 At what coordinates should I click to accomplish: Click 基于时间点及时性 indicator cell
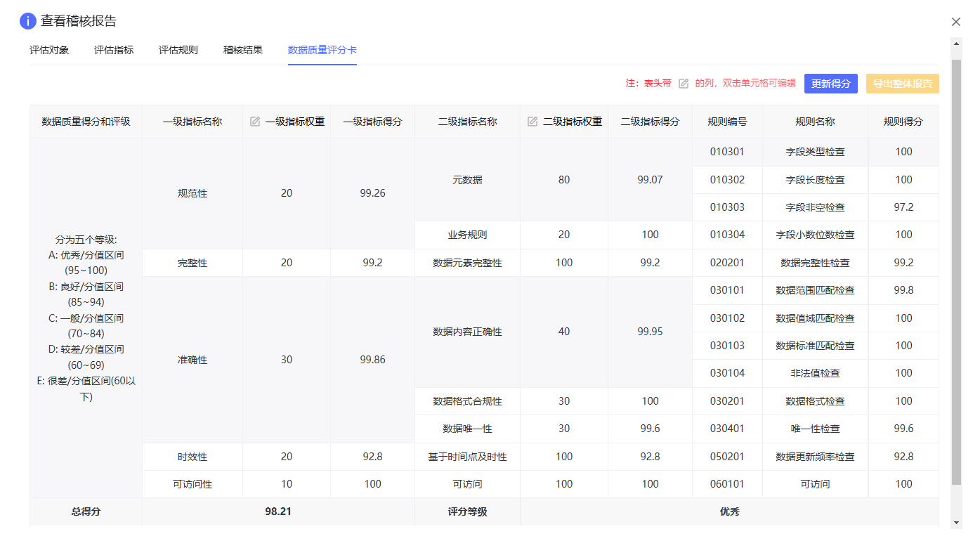coord(468,457)
